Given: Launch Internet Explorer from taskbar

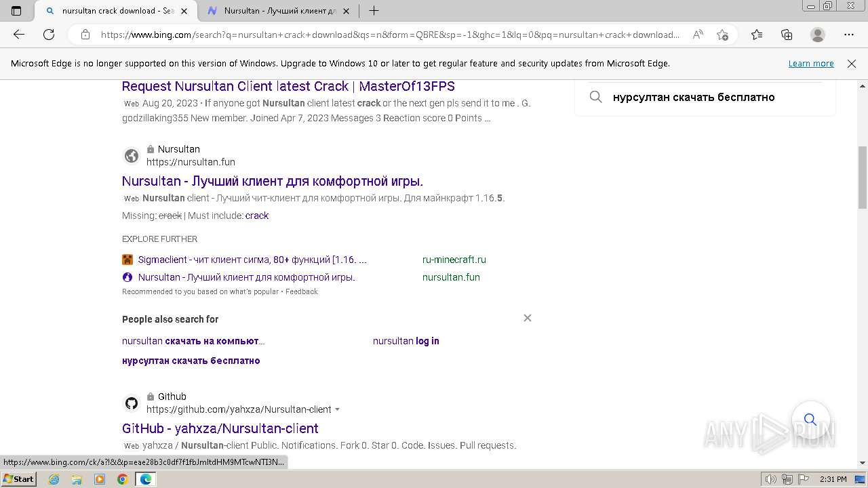Looking at the screenshot, I should tap(54, 479).
